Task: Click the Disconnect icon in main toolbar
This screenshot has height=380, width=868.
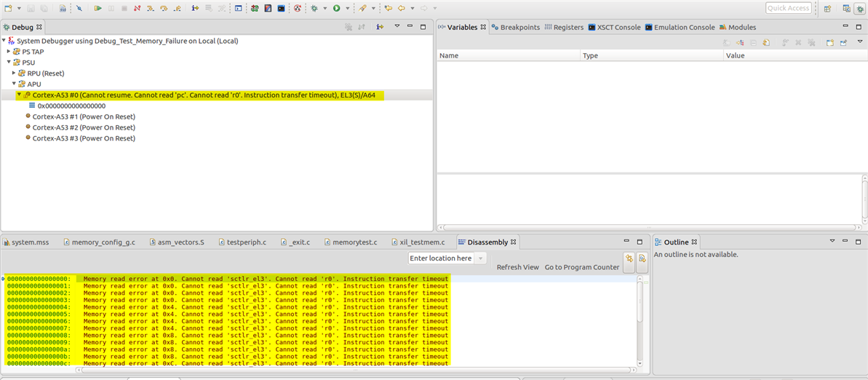Action: pyautogui.click(x=137, y=8)
